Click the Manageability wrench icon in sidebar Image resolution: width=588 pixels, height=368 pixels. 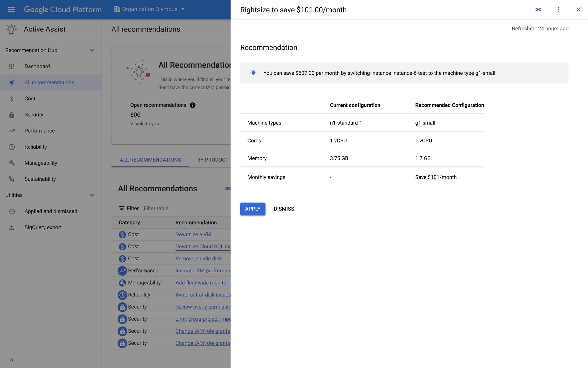11,163
